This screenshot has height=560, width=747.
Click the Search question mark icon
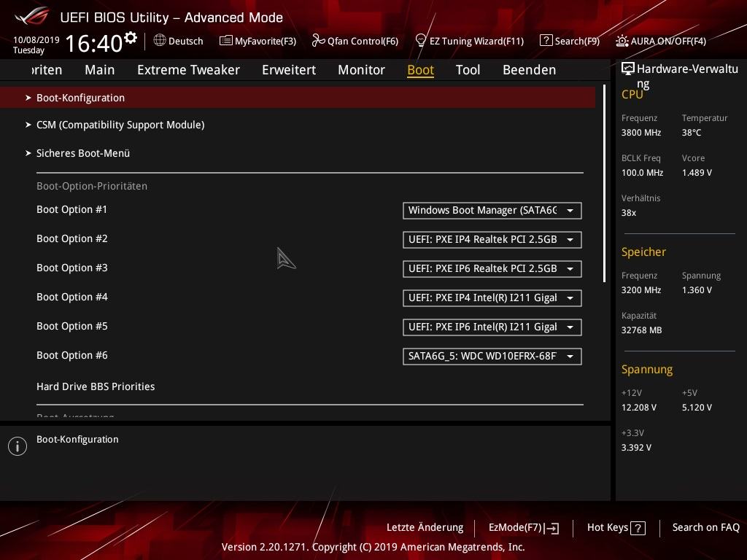click(546, 41)
